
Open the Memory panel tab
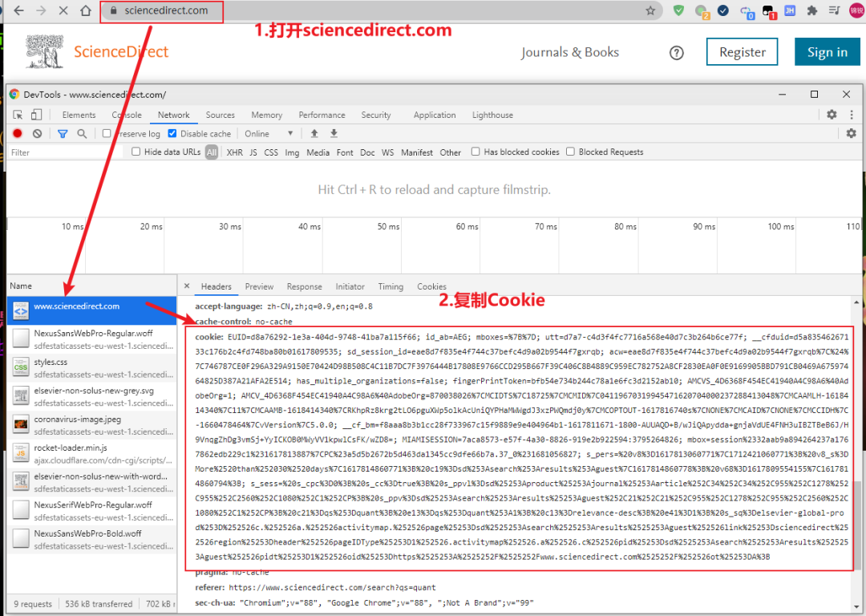(267, 115)
